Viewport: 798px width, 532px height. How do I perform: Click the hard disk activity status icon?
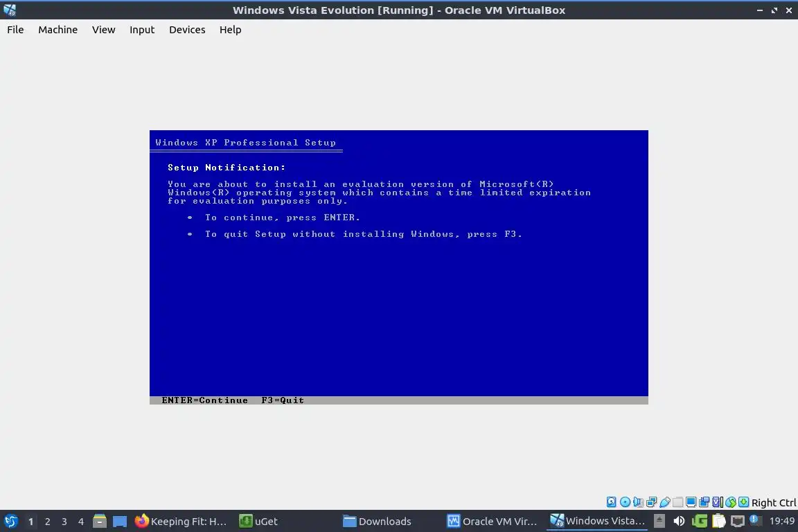click(611, 502)
